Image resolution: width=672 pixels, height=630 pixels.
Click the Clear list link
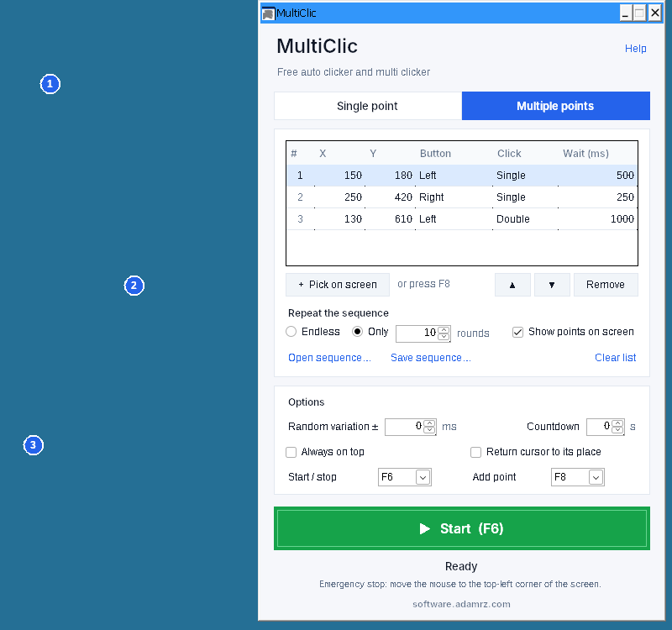(x=616, y=358)
